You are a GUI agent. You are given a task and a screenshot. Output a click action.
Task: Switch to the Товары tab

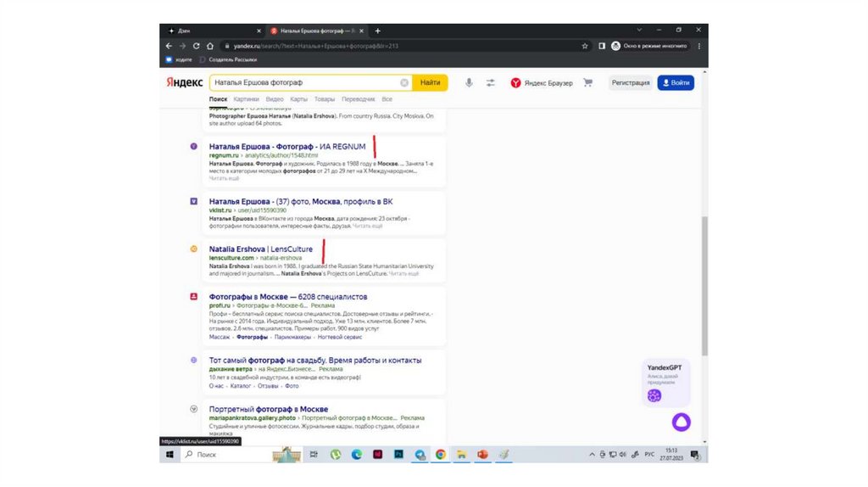pyautogui.click(x=325, y=99)
